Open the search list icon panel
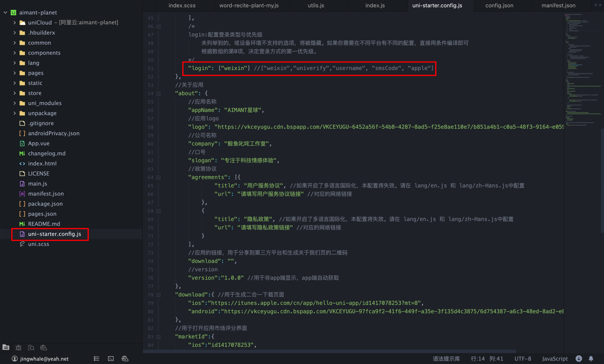Image resolution: width=604 pixels, height=364 pixels. click(x=31, y=347)
